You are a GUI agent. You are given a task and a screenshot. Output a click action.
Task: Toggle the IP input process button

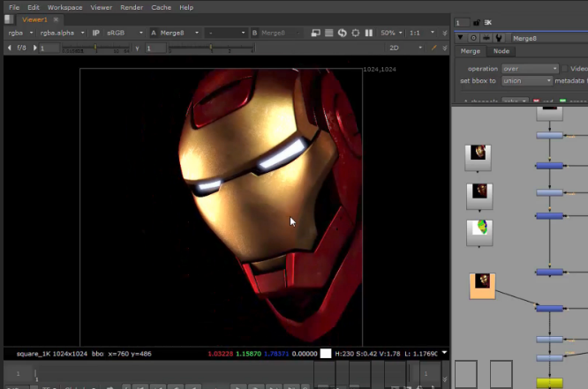tap(96, 33)
